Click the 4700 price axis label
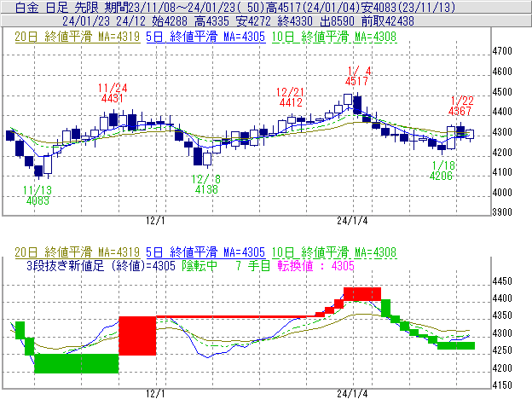 click(x=502, y=51)
